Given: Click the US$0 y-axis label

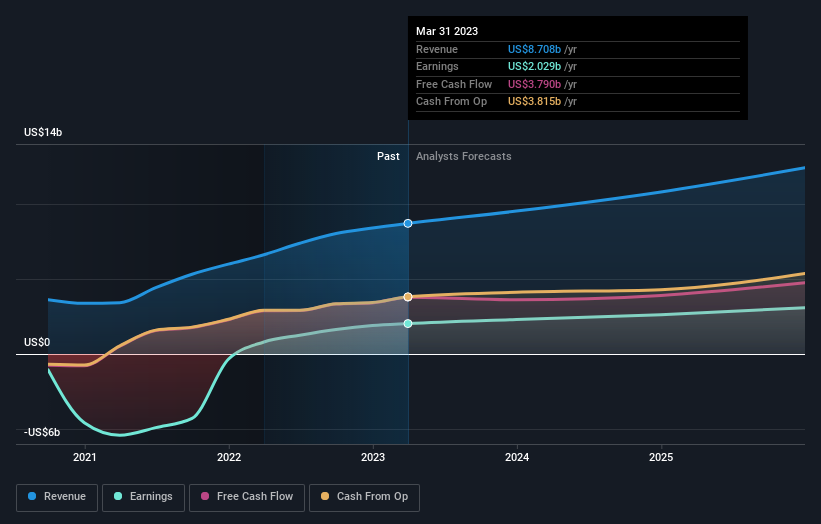Looking at the screenshot, I should (x=37, y=342).
